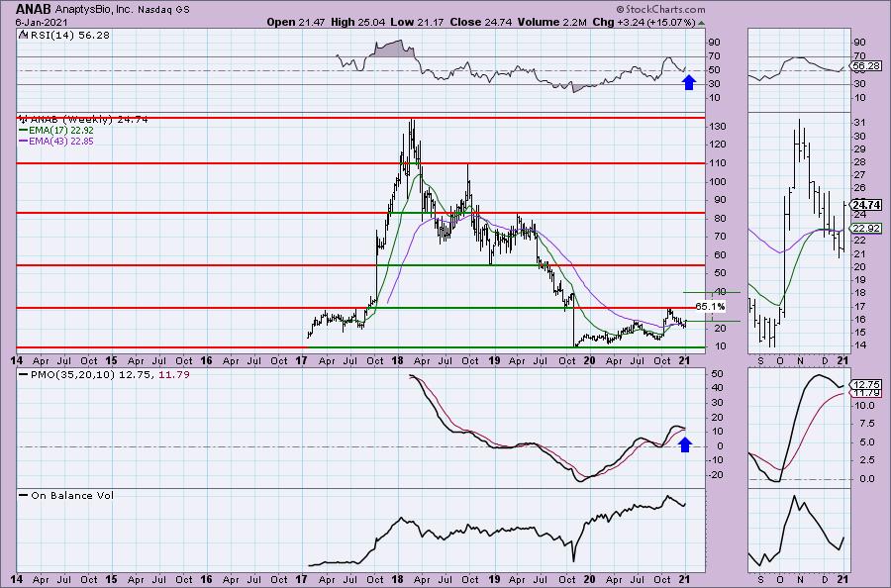This screenshot has height=588, width=891.
Task: Click the 11.79 PMO signal tag on right
Action: click(x=866, y=393)
